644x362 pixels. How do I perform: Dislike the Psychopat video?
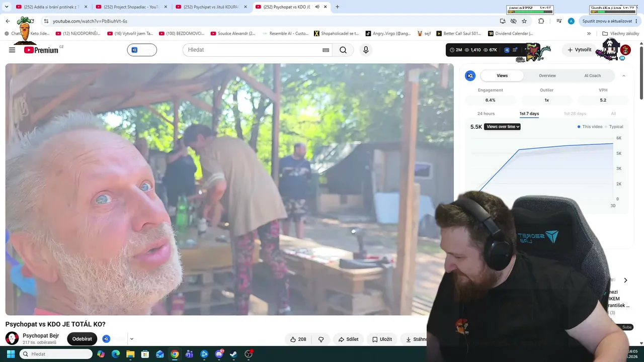[x=321, y=339]
